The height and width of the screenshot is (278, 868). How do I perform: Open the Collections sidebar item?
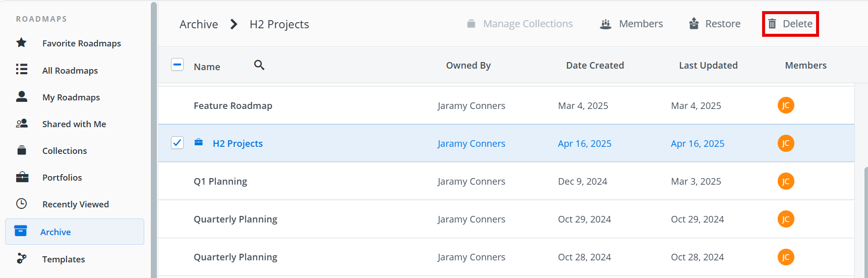(65, 151)
